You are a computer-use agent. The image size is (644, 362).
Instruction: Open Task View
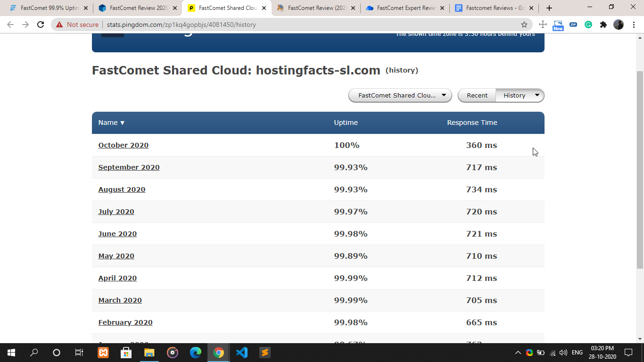(x=79, y=353)
